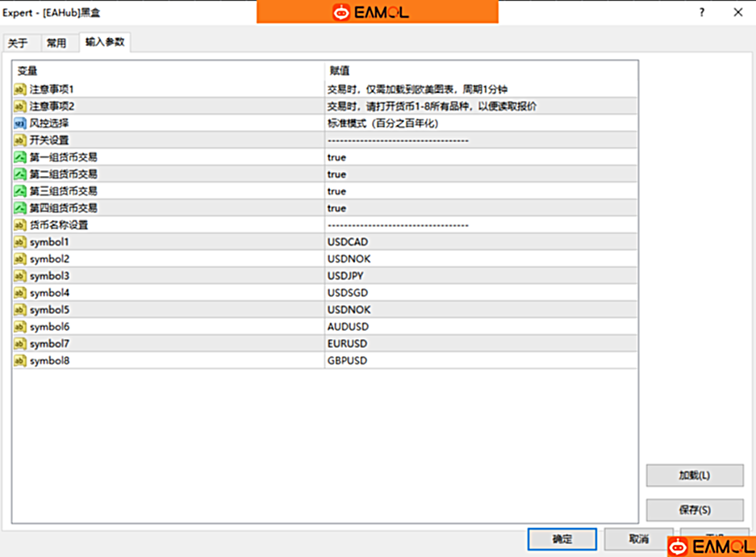Toggle the true value of 第四组货币交易

[x=336, y=208]
